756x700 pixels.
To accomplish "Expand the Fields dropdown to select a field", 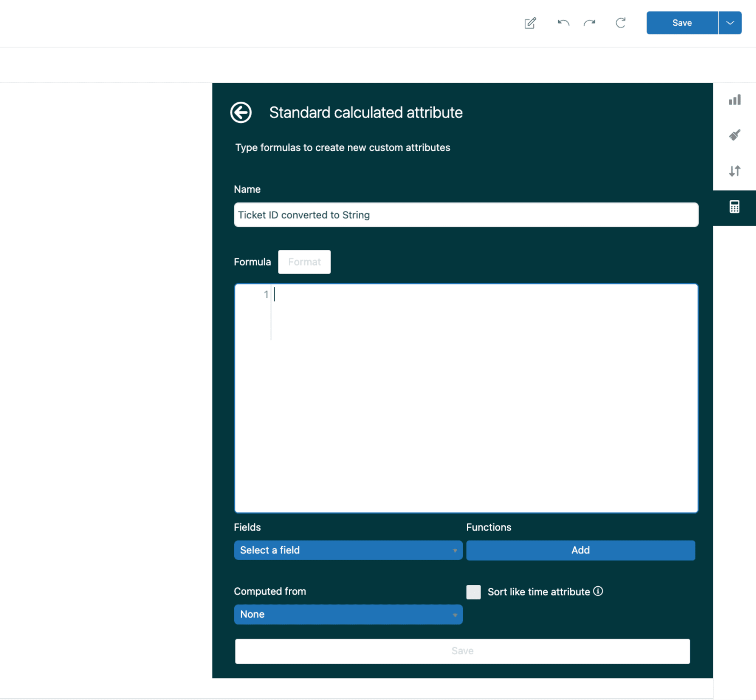I will coord(349,550).
